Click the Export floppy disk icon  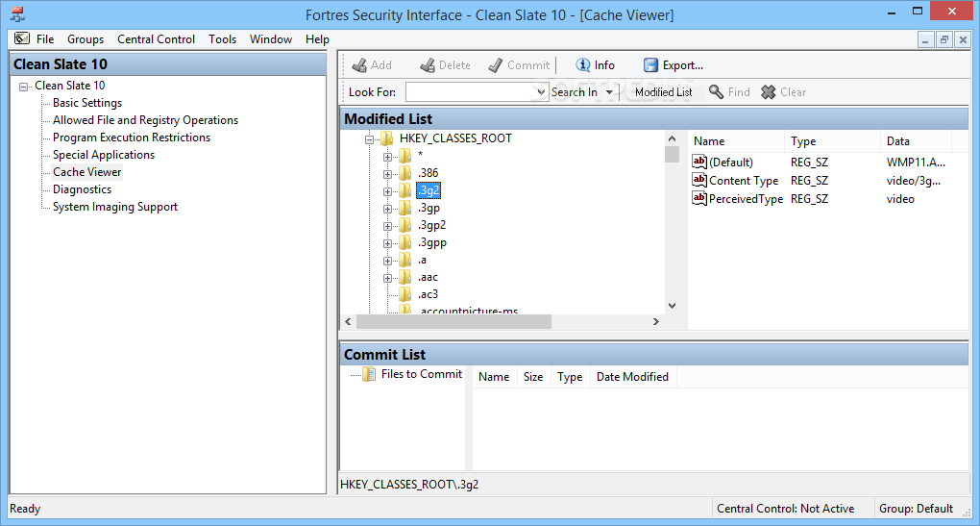(x=650, y=65)
